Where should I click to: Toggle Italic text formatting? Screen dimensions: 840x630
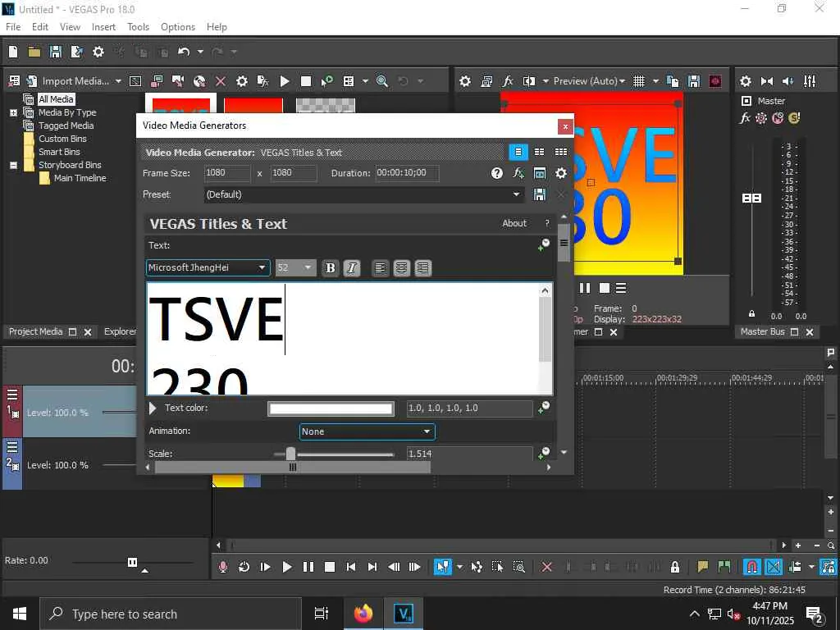(x=351, y=268)
